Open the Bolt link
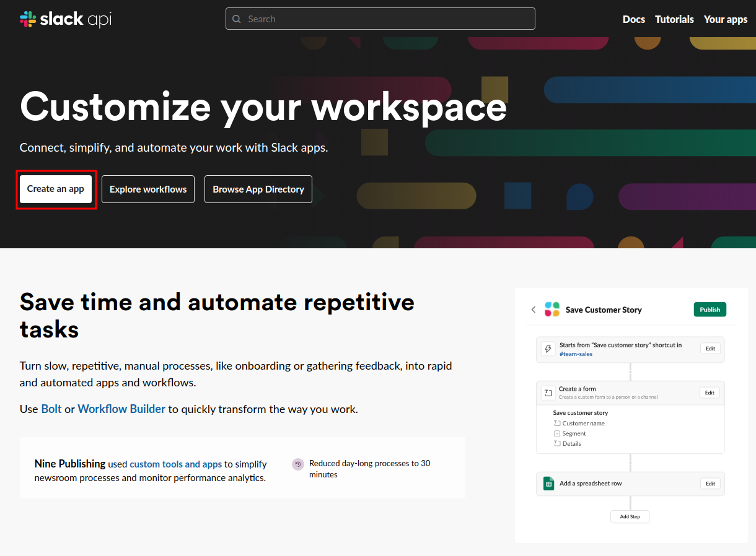756x556 pixels. 51,409
